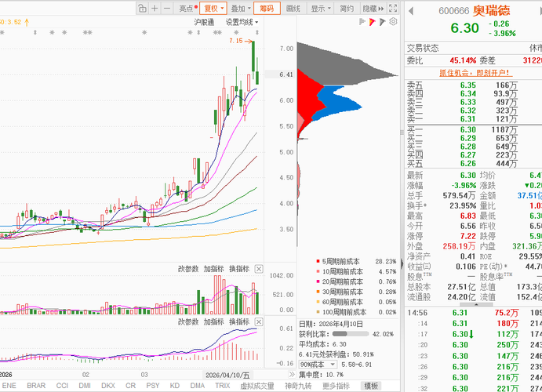Open the 抓住机会，即刻开户 account link
Image resolution: width=542 pixels, height=392 pixels.
coord(475,73)
